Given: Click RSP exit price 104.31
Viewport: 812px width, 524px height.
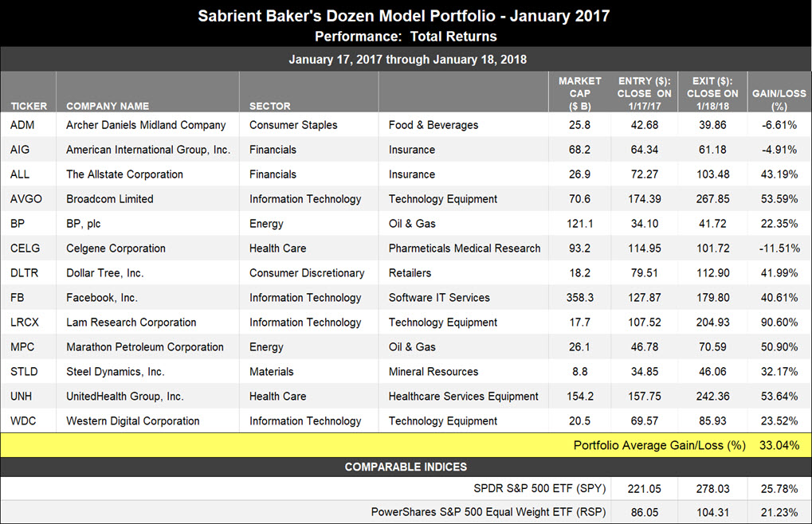Looking at the screenshot, I should pos(712,513).
